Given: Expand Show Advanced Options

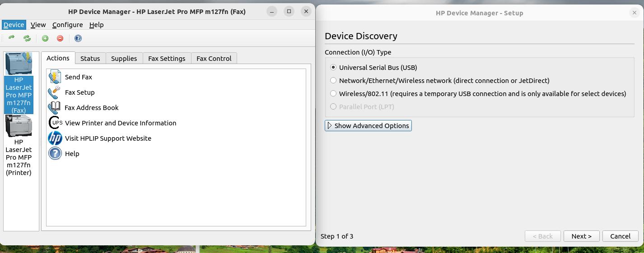Looking at the screenshot, I should 368,126.
